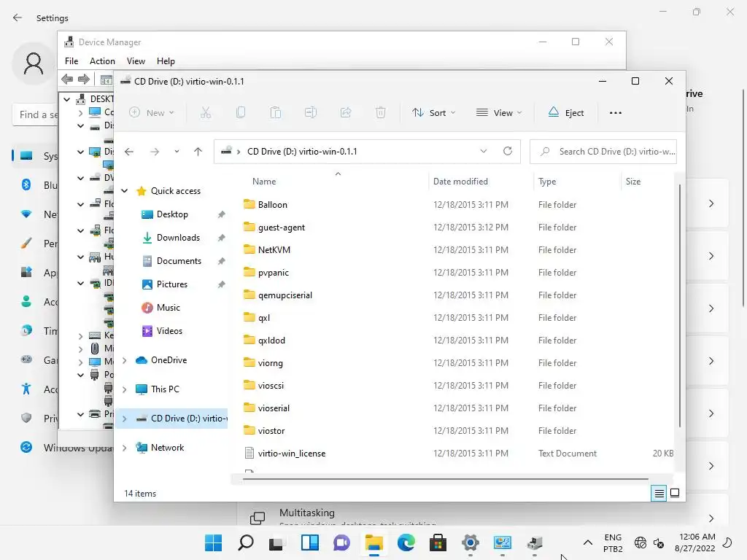Click the Delete trash icon in Explorer toolbar
The image size is (747, 560).
coord(381,113)
